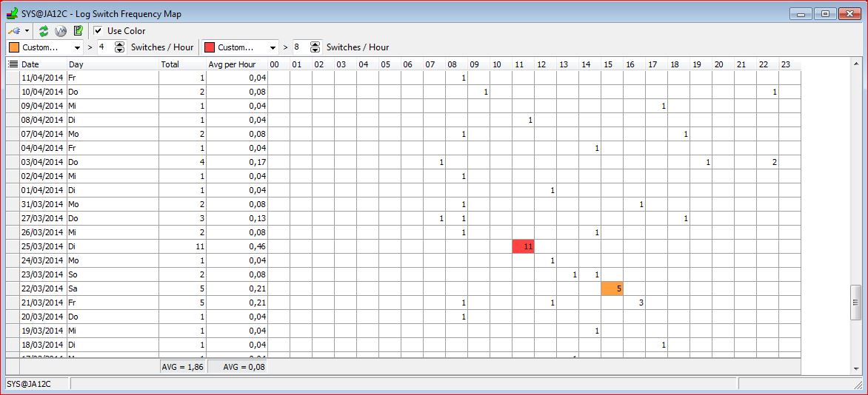
Task: Click the hour 23 column header
Action: [789, 64]
